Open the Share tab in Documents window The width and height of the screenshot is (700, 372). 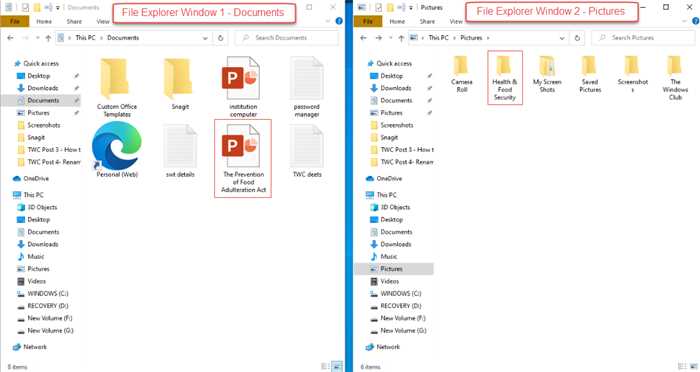pyautogui.click(x=74, y=21)
